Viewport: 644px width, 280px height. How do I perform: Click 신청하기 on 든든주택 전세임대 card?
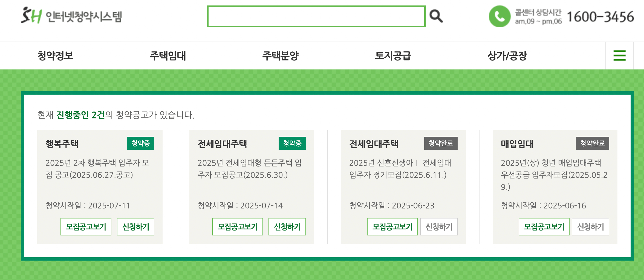point(287,227)
